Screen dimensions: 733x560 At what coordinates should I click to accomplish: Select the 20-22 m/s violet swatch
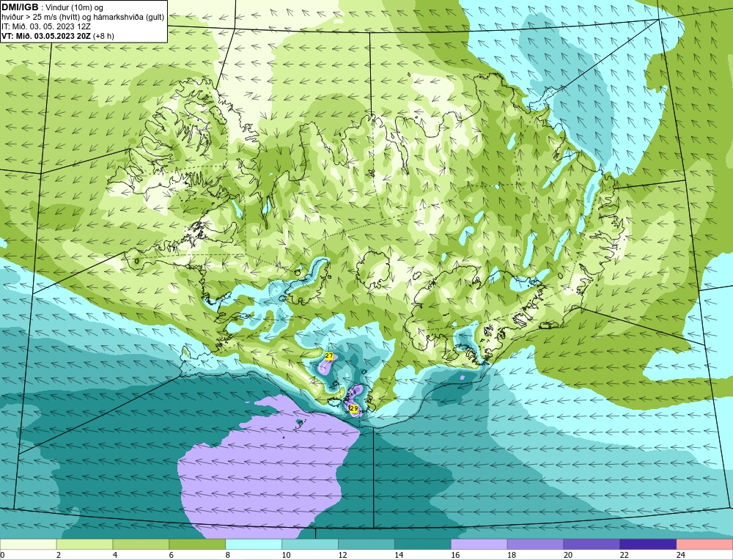592,544
